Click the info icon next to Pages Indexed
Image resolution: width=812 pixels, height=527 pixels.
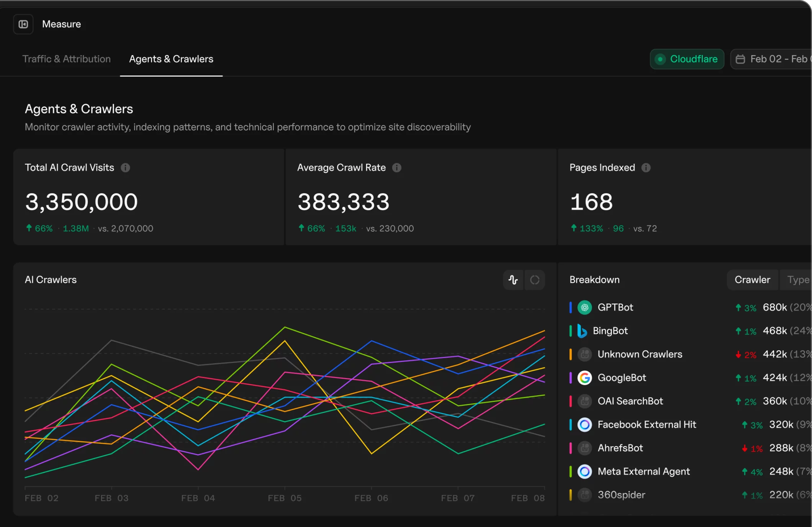(x=645, y=167)
